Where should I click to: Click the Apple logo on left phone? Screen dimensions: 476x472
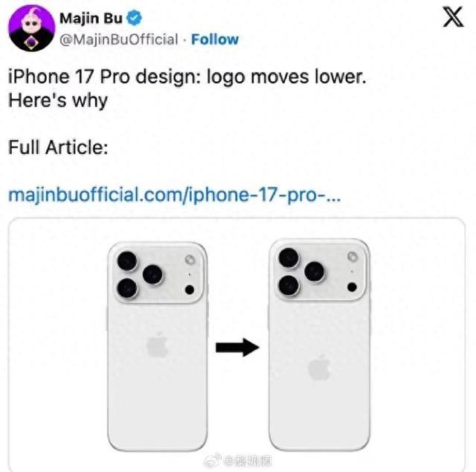pos(157,345)
